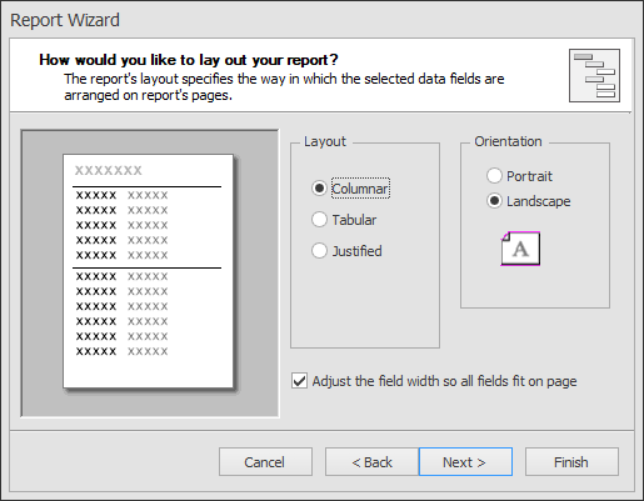Click Finish to complete the wizard
This screenshot has height=501, width=644.
click(x=572, y=462)
